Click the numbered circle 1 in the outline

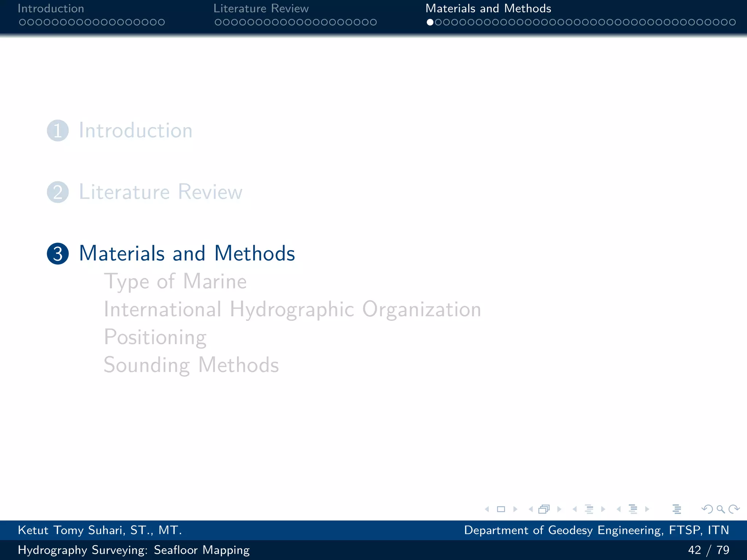(58, 131)
